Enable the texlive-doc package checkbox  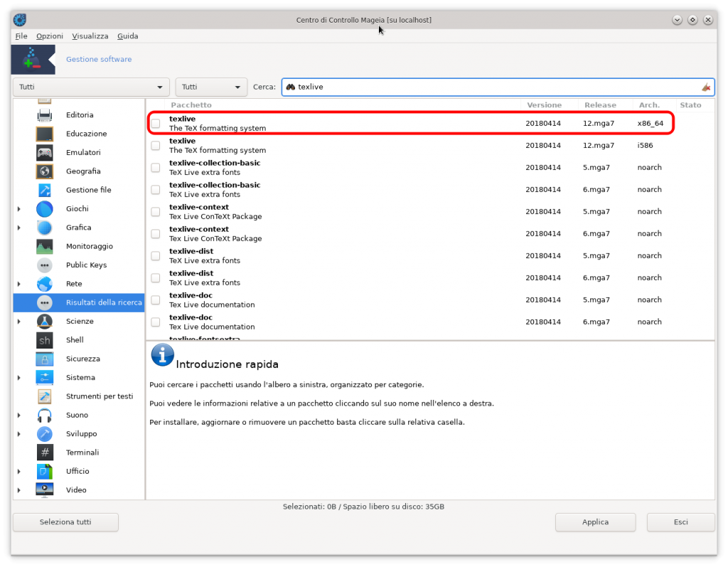(x=155, y=300)
